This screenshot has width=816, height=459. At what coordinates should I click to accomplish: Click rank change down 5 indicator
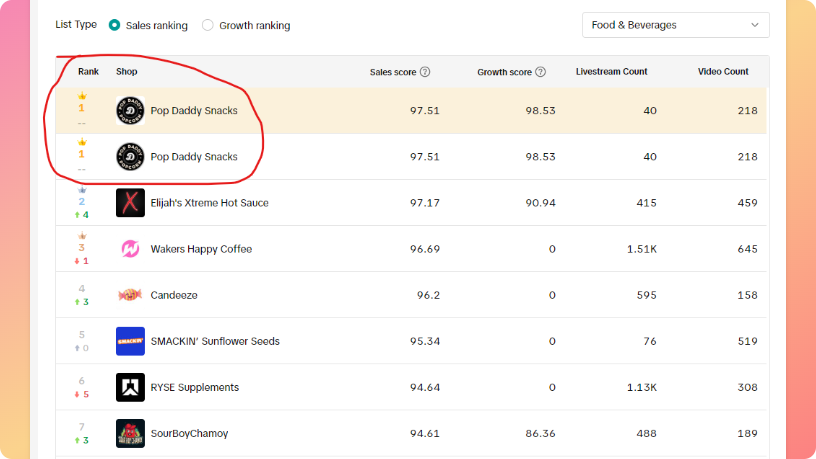(x=82, y=394)
